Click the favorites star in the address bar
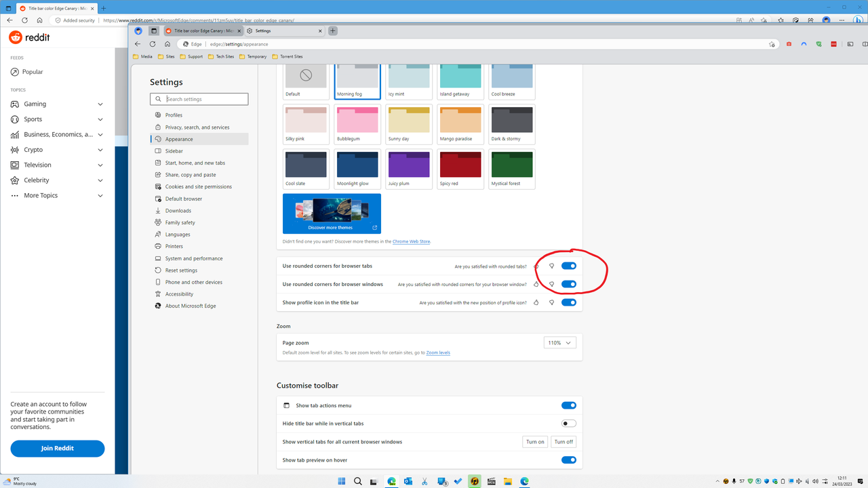This screenshot has height=488, width=868. [x=772, y=43]
